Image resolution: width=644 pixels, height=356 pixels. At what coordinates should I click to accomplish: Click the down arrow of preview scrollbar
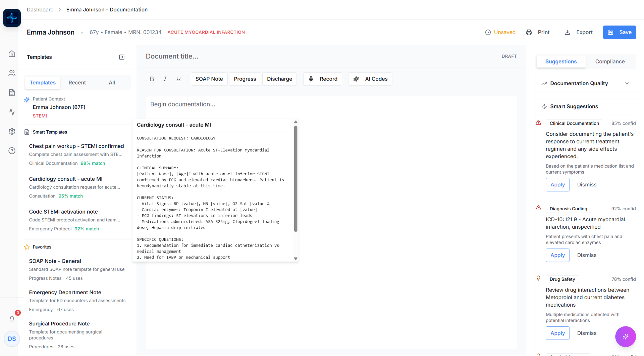296,259
